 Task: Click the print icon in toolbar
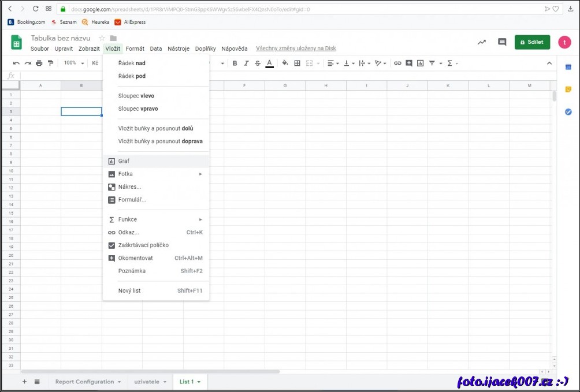[39, 63]
